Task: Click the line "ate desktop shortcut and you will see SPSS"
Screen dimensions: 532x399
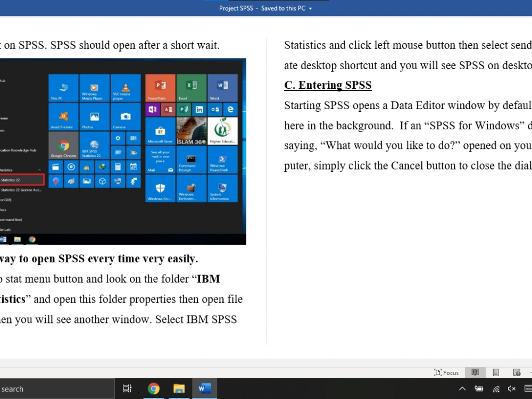Action: tap(408, 65)
